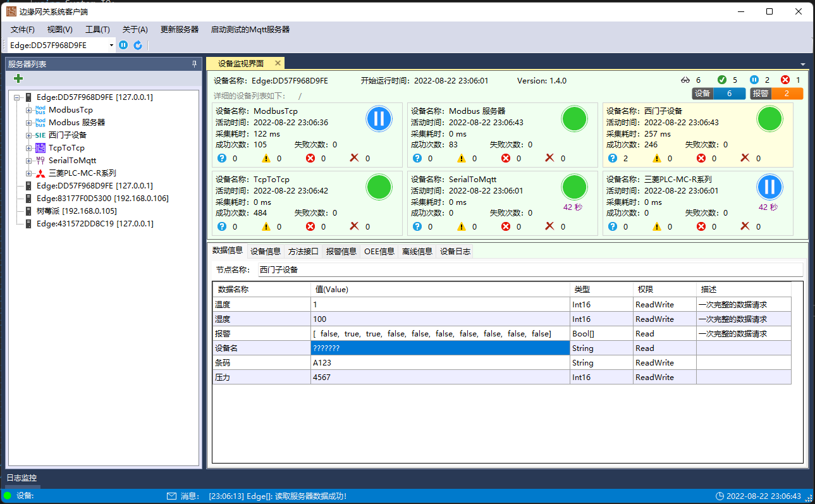Expand the ModbusTcp tree node
815x504 pixels.
coord(28,110)
